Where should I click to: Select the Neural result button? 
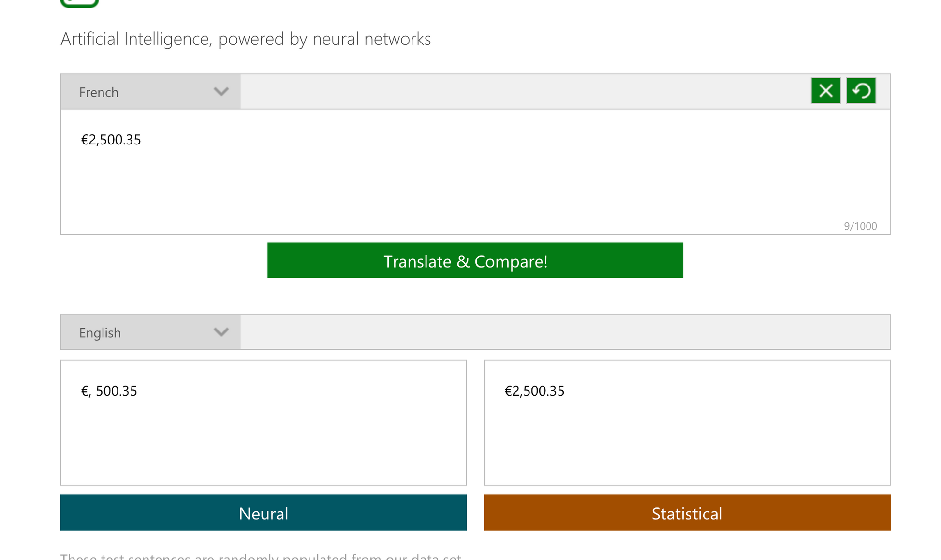tap(263, 513)
